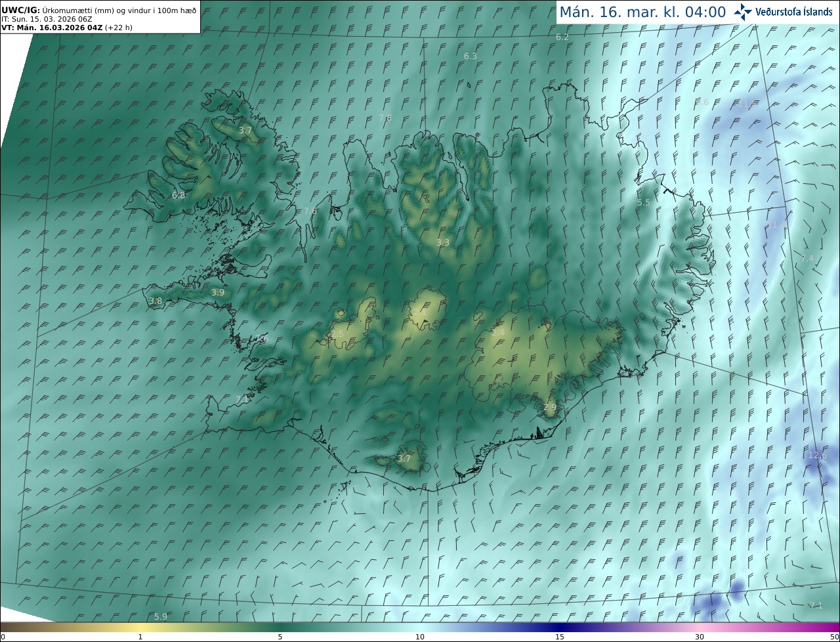840x642 pixels.
Task: Click the 3.3 value in north Iceland
Action: 443,243
